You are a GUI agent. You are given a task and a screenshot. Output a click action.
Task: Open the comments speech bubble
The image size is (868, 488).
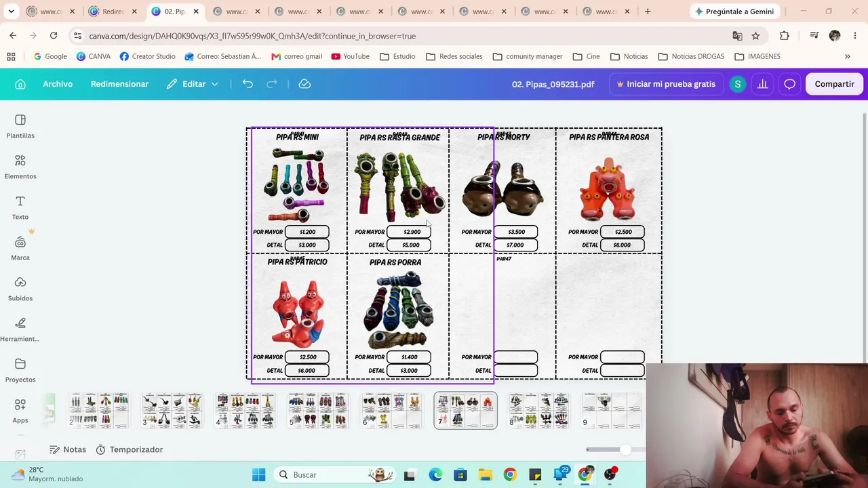[790, 84]
